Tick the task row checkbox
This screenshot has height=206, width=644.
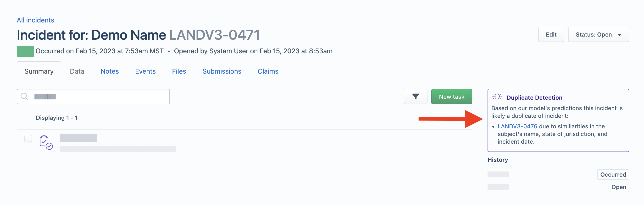tap(28, 138)
